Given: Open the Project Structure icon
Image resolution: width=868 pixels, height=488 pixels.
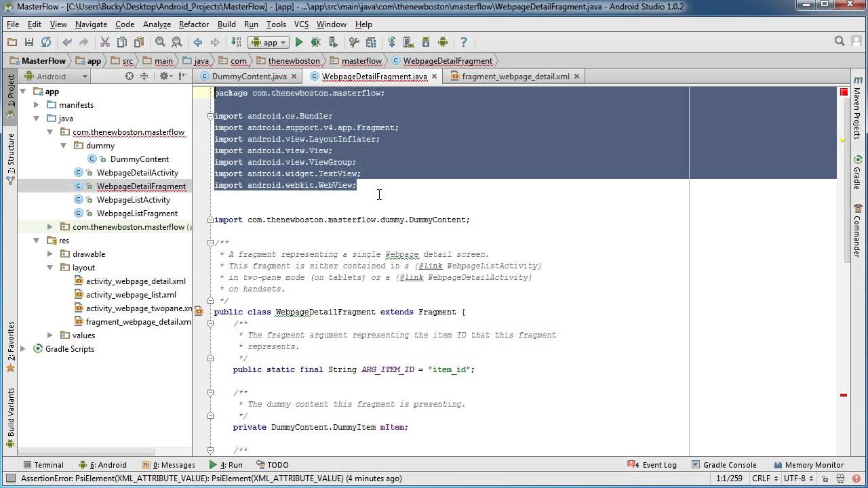Looking at the screenshot, I should tap(371, 42).
